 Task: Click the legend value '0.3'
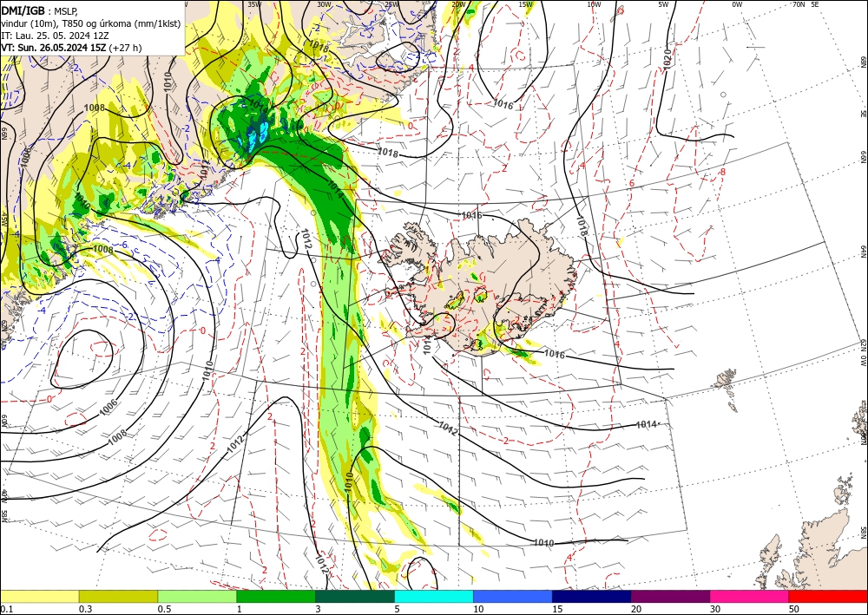[x=85, y=609]
